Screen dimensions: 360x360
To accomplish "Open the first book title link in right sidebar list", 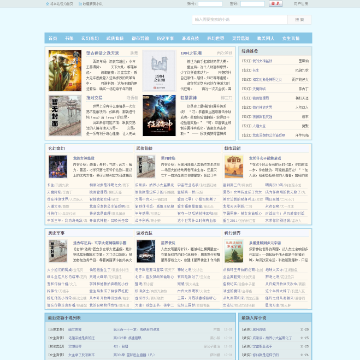I will click(x=262, y=61).
